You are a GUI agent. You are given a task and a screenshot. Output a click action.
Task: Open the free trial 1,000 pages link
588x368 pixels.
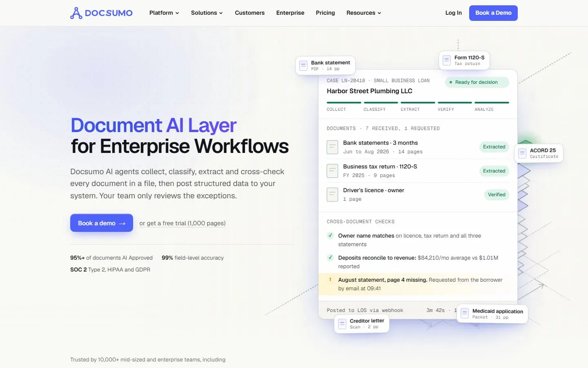point(183,223)
